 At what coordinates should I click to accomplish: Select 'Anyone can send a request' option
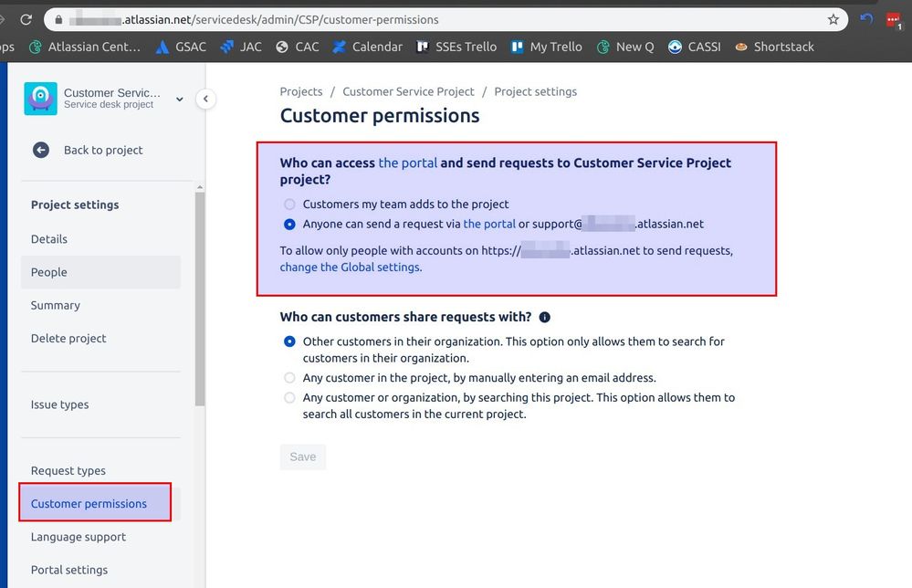[x=289, y=224]
